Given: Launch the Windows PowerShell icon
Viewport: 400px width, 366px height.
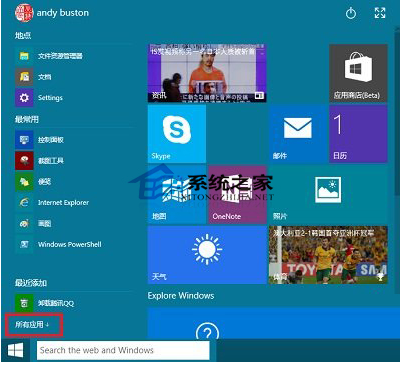Looking at the screenshot, I should [24, 244].
